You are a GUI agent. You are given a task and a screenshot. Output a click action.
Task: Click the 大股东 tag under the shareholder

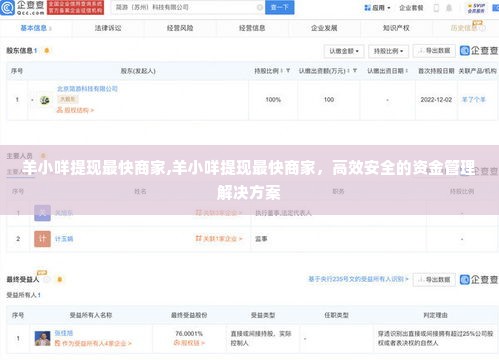[x=67, y=99]
